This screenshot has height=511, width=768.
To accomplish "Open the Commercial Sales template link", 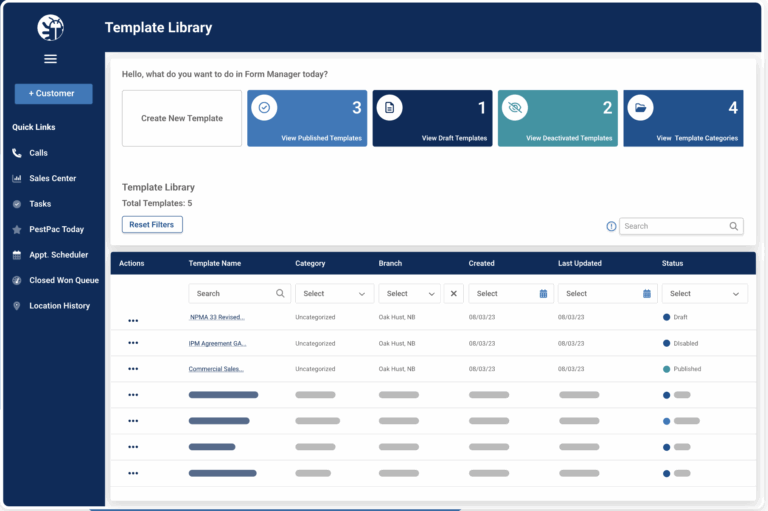I will (217, 369).
